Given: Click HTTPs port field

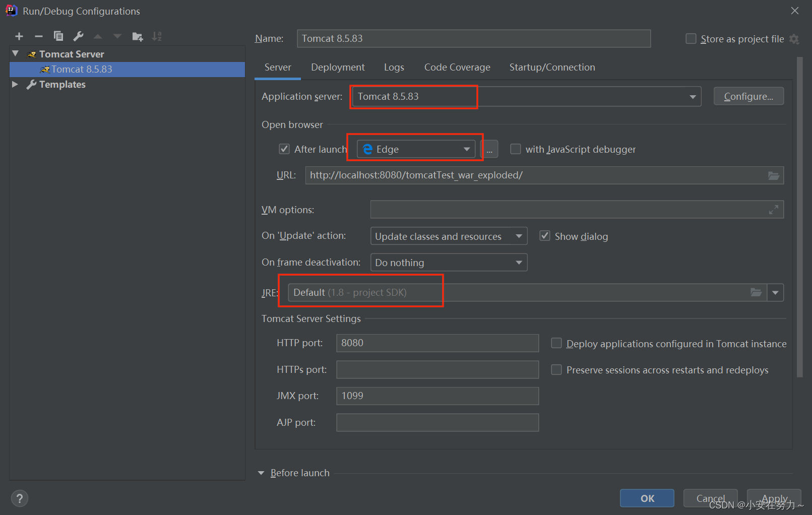Looking at the screenshot, I should point(438,370).
